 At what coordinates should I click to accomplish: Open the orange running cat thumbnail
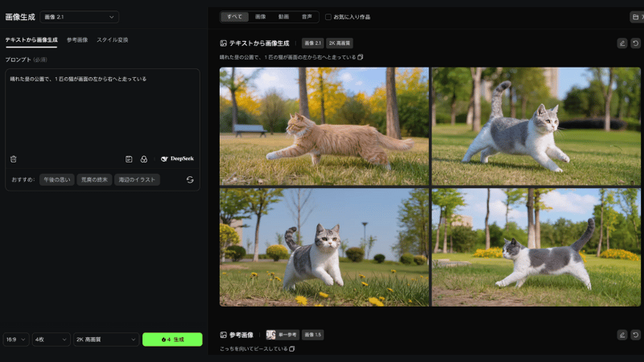[x=324, y=126]
